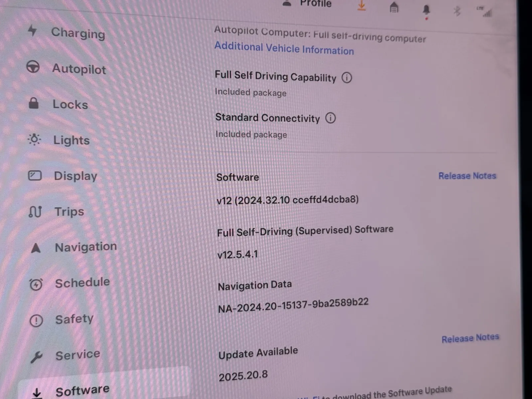Open Additional Vehicle Information link

pos(284,48)
